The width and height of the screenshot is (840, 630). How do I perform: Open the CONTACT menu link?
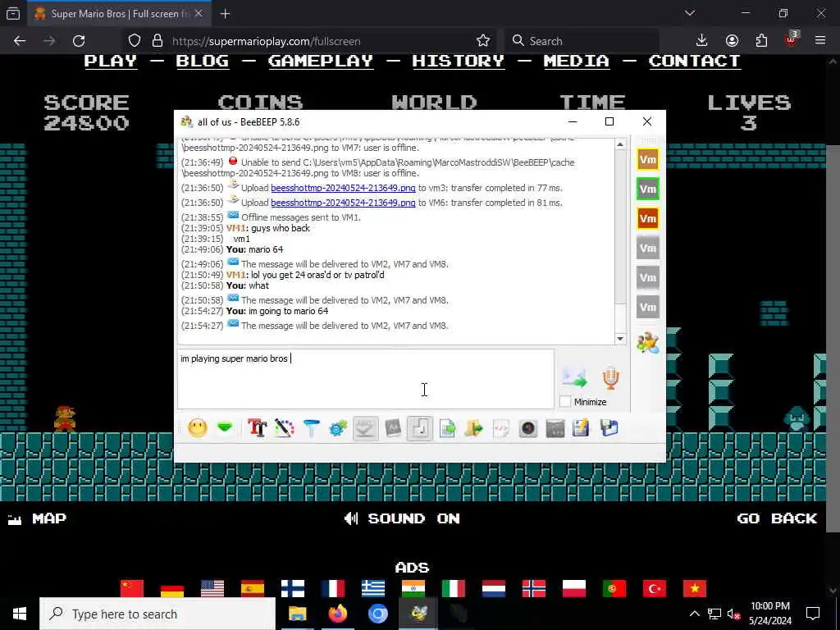pyautogui.click(x=694, y=61)
